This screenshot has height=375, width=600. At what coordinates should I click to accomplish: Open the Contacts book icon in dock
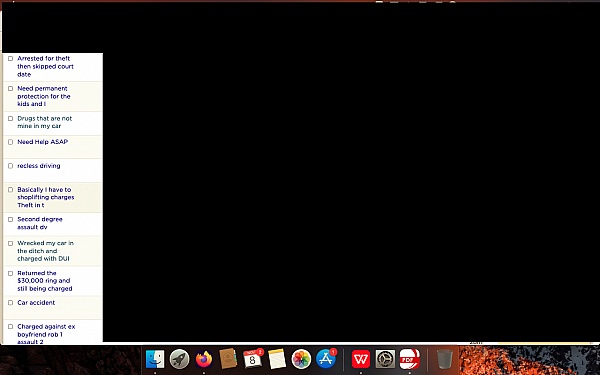(228, 359)
